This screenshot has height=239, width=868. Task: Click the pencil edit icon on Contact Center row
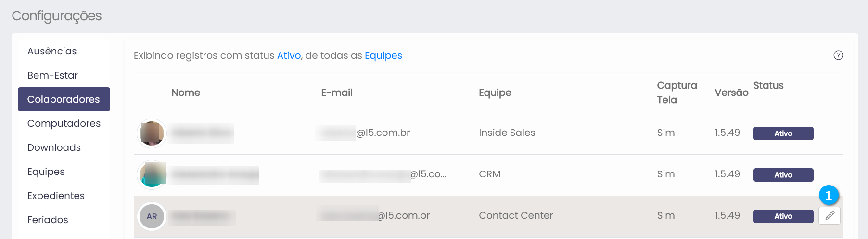point(830,216)
